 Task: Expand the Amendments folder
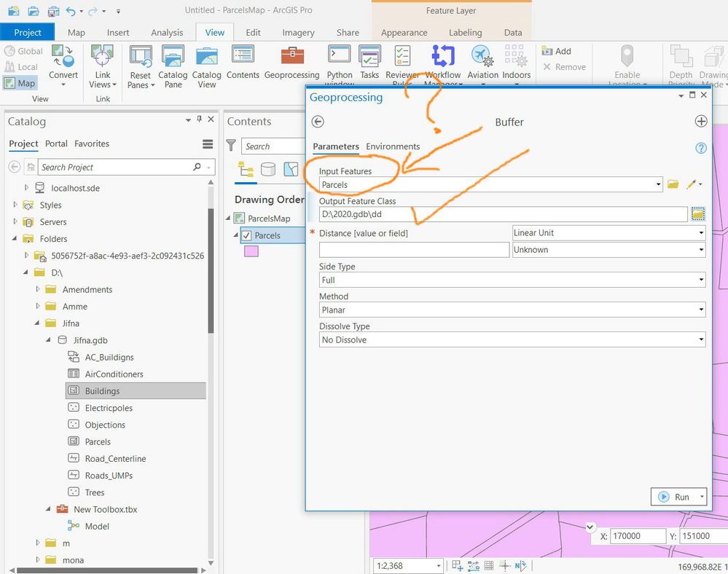pyautogui.click(x=37, y=289)
